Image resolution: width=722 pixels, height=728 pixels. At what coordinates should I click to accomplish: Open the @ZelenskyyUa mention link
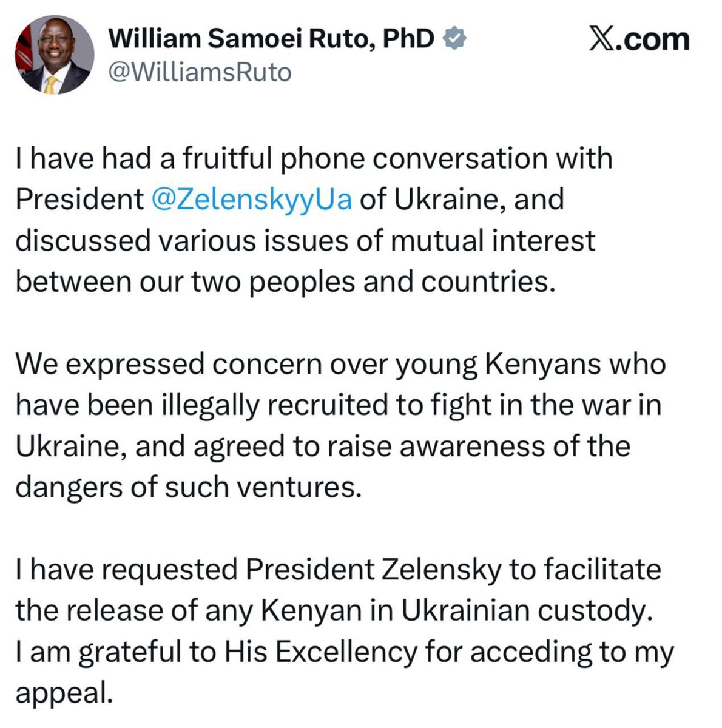[251, 200]
